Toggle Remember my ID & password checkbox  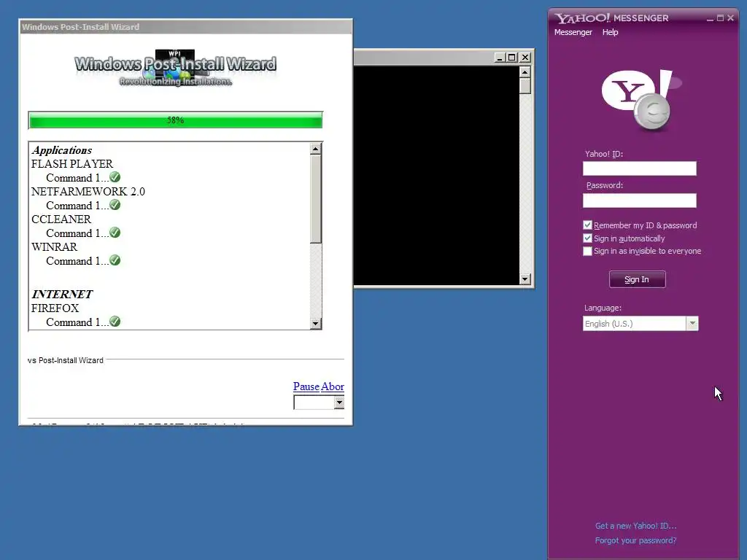click(x=587, y=225)
